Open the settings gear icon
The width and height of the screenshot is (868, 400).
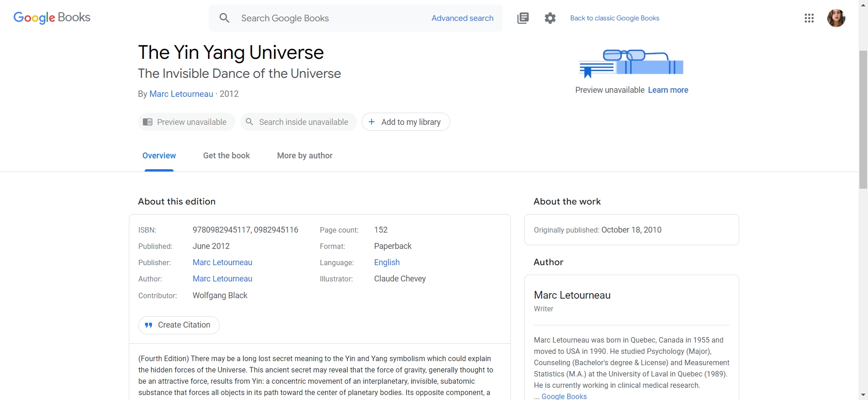pyautogui.click(x=550, y=18)
